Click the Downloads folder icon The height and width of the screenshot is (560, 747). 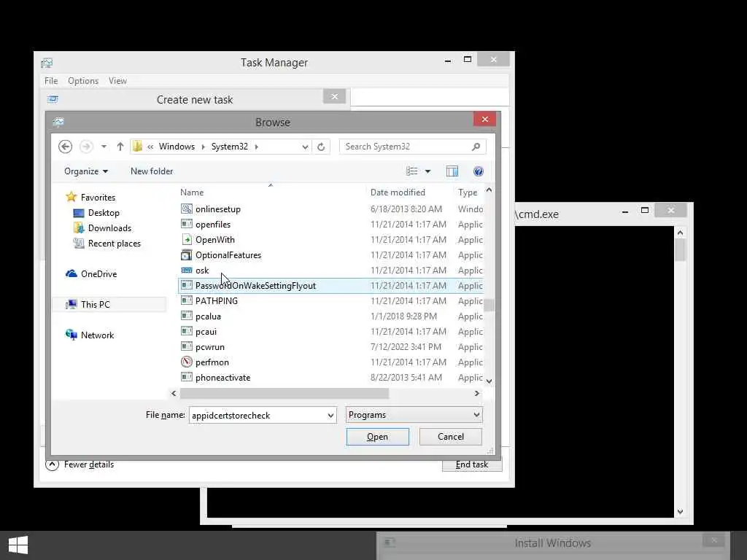(79, 227)
